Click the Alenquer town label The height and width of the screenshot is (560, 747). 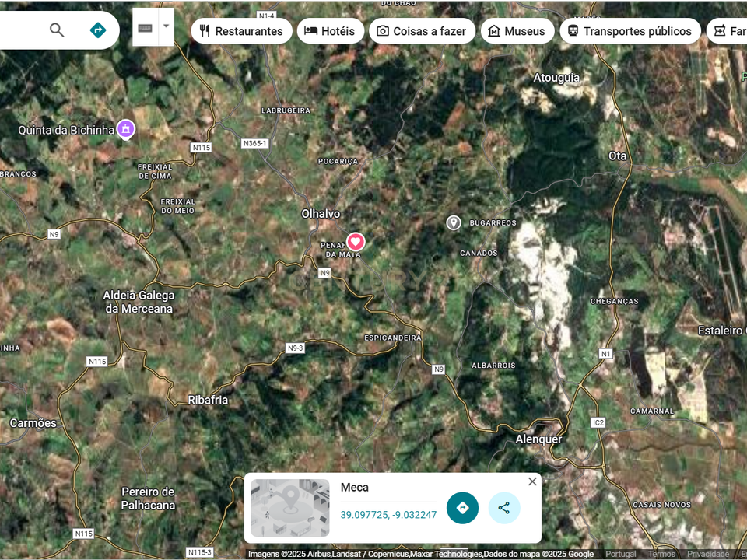pyautogui.click(x=538, y=439)
